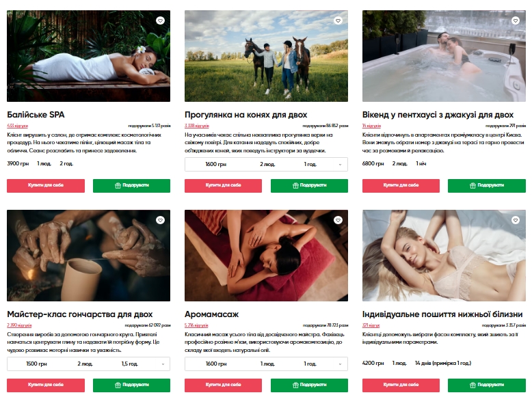Click the gift icon on the Аромамасаж Подарувати button
The height and width of the screenshot is (395, 532).
[x=295, y=385]
